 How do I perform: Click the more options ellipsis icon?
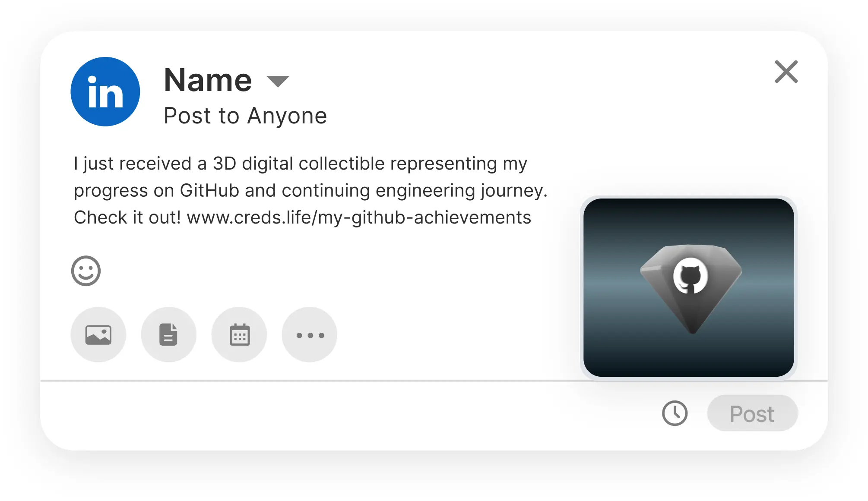tap(309, 334)
